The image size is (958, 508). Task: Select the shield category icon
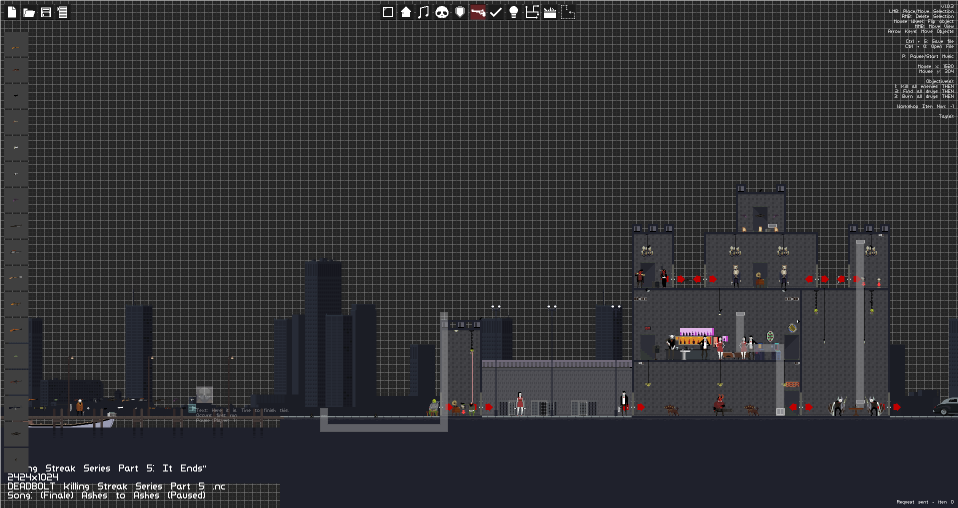[x=460, y=12]
